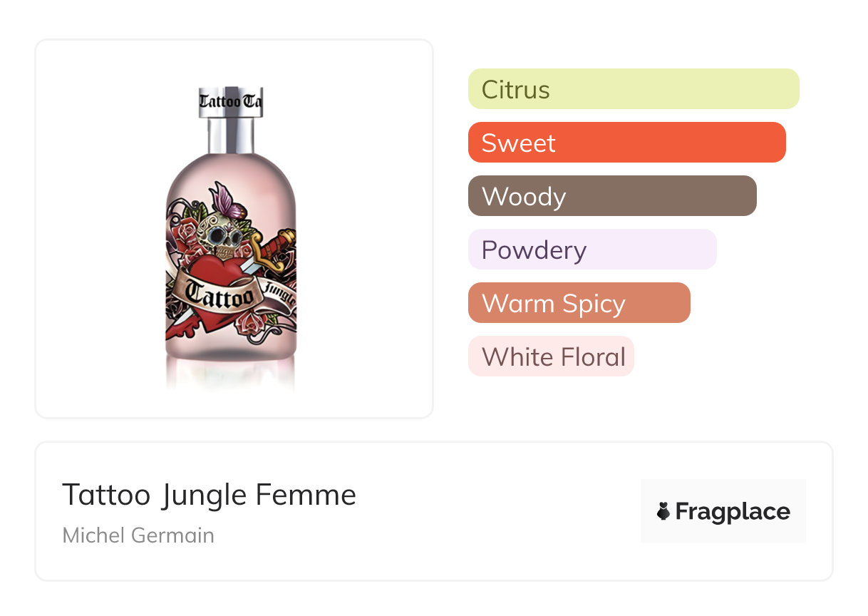
Task: Click the silver bottle cap
Action: point(231,132)
